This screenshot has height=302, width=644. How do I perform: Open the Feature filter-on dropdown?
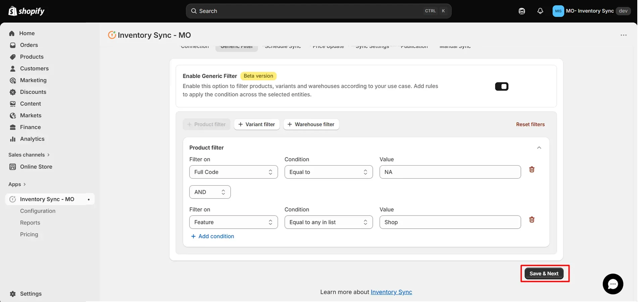pos(234,222)
